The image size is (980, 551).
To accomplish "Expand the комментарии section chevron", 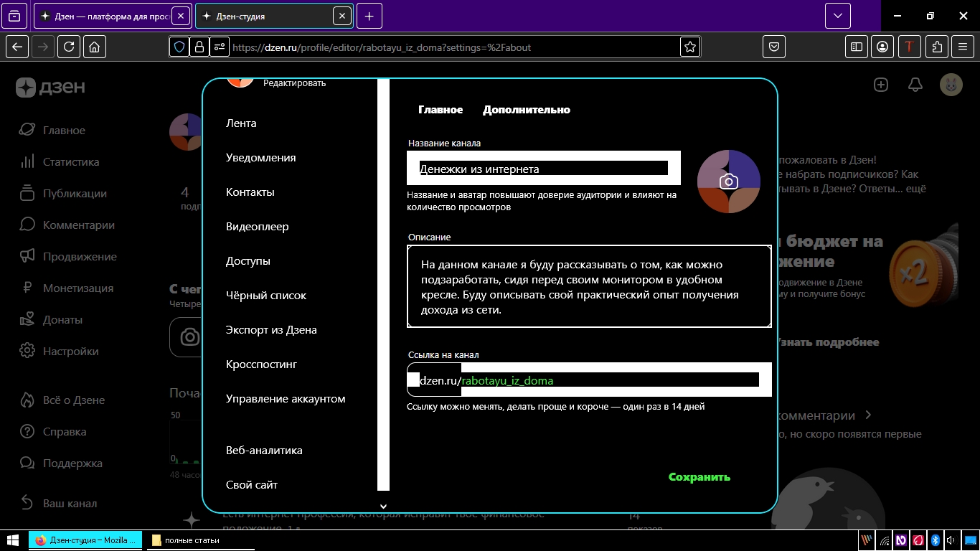I will [868, 415].
